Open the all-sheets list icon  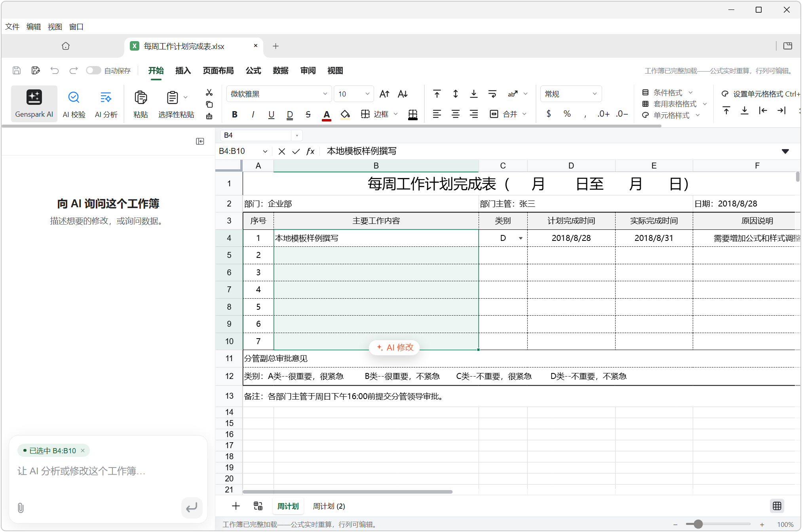pyautogui.click(x=258, y=506)
